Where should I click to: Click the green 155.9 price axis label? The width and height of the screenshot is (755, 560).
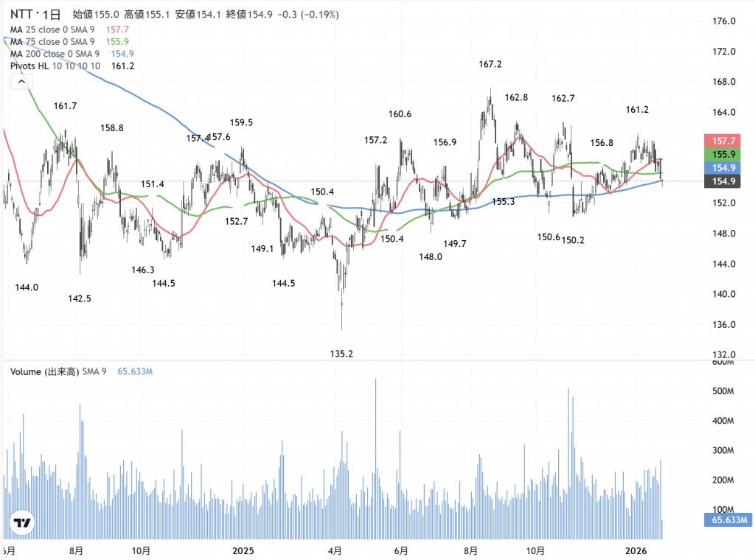(x=727, y=154)
